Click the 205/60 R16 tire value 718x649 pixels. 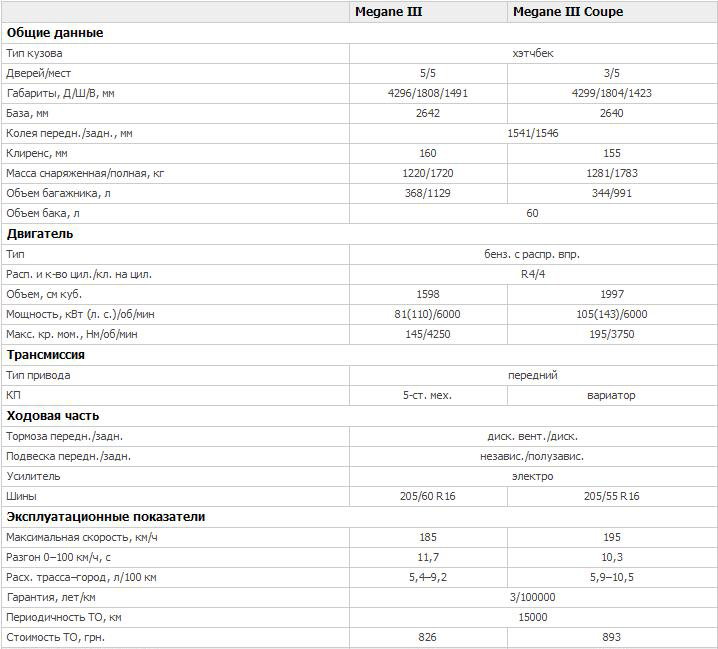pos(428,496)
